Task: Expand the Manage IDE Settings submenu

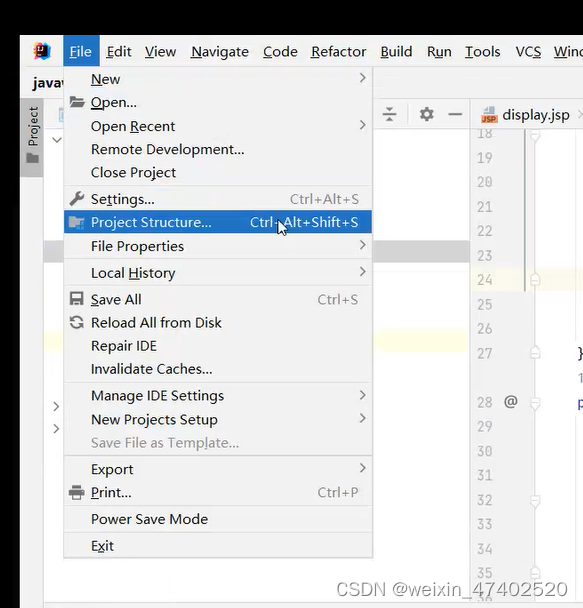Action: pyautogui.click(x=218, y=396)
